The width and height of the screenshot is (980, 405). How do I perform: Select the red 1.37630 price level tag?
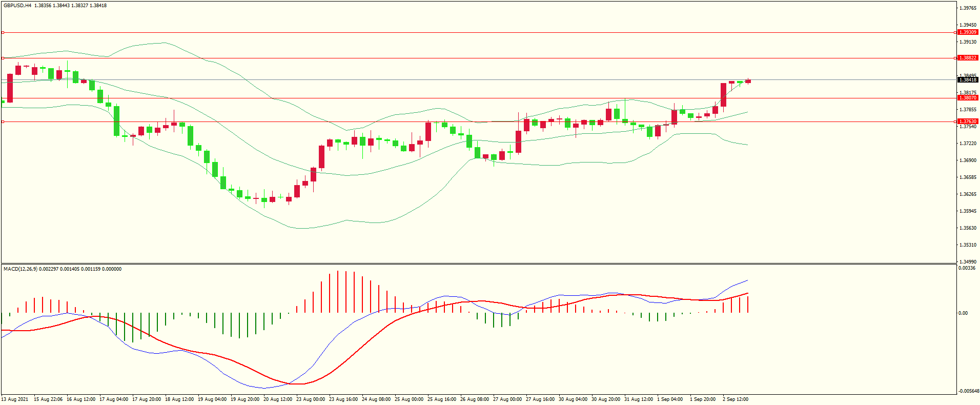968,121
